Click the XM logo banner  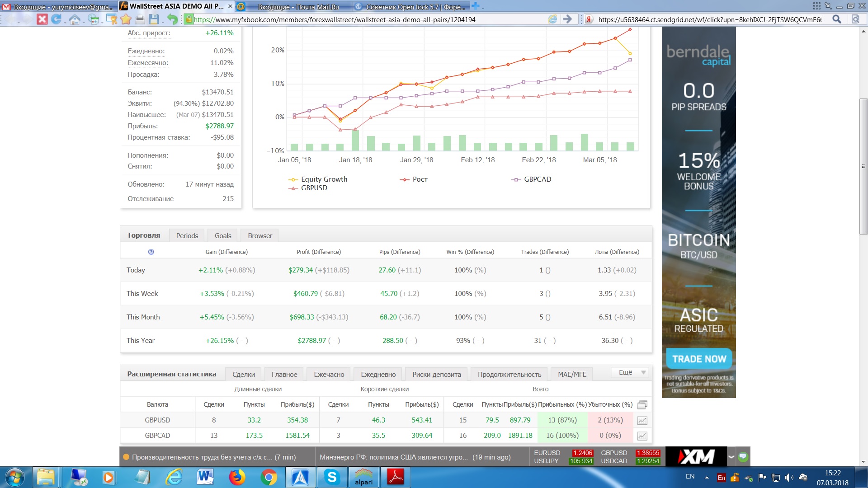click(696, 457)
